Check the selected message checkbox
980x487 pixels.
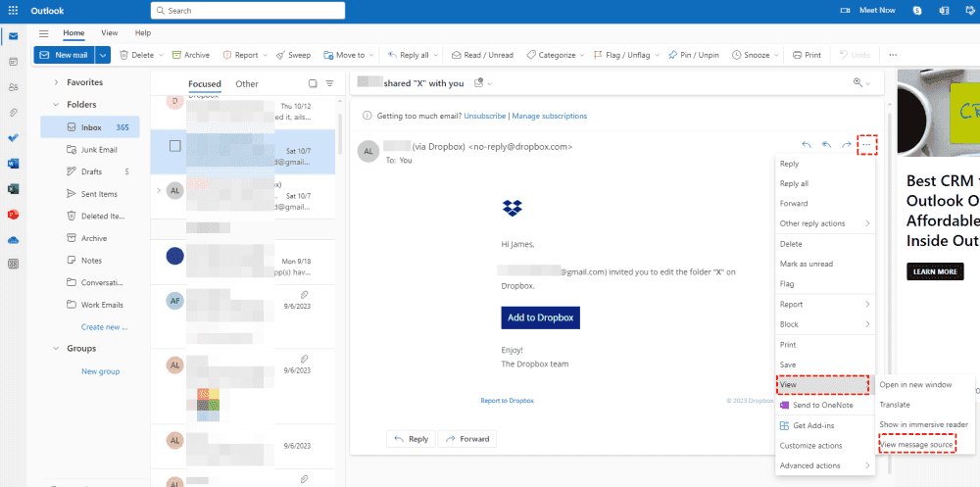(x=175, y=146)
